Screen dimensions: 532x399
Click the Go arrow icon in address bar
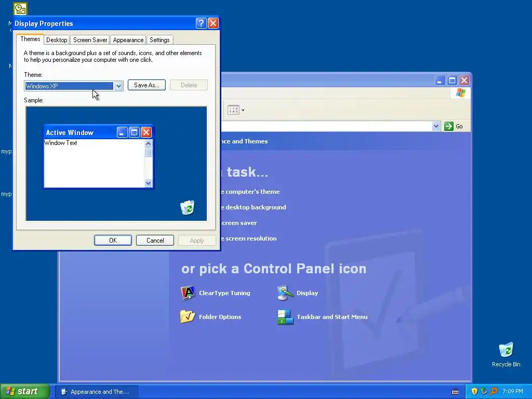click(x=448, y=126)
